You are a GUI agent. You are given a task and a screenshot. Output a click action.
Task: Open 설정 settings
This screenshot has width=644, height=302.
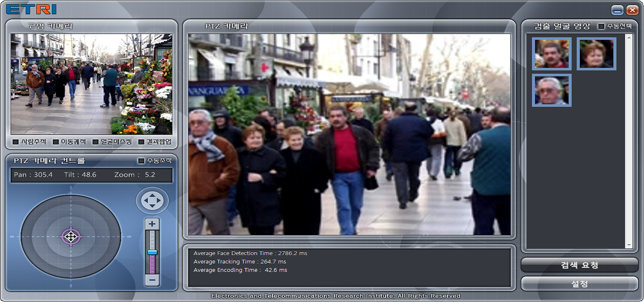click(579, 284)
